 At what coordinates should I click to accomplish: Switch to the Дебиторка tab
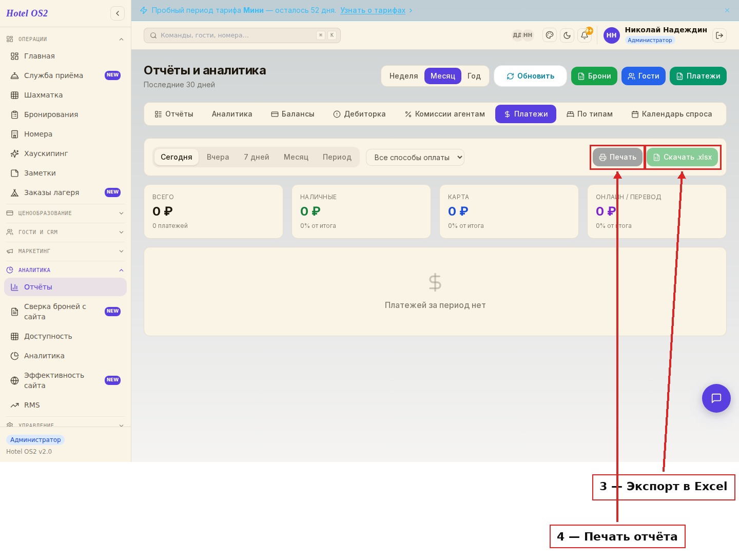(x=359, y=114)
